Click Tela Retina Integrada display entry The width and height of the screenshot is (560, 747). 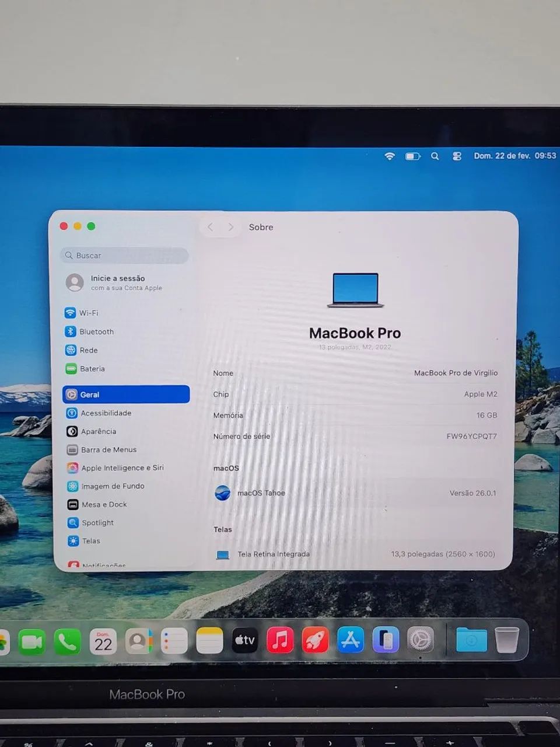tap(274, 554)
